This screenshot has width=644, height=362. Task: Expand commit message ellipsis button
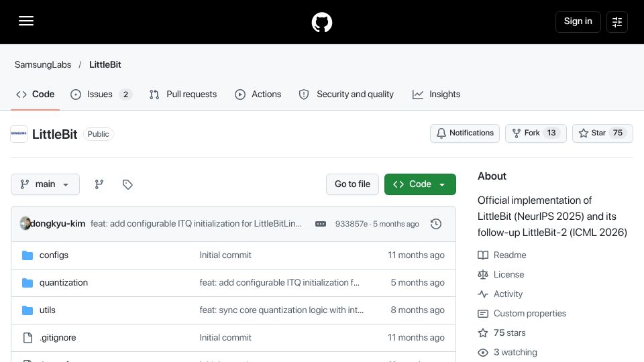[x=321, y=224]
